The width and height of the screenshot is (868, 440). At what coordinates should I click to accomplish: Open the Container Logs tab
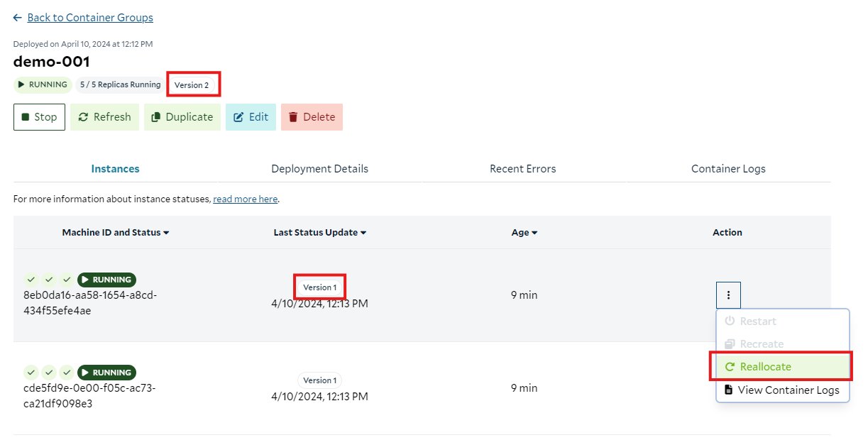click(728, 169)
